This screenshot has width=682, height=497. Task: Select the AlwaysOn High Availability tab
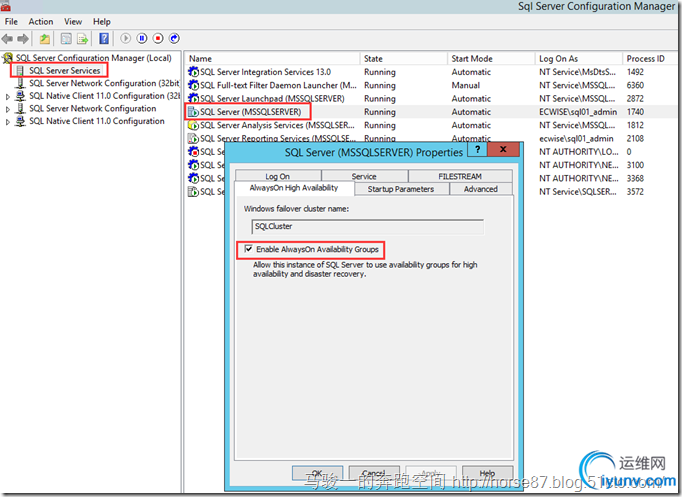click(x=294, y=188)
